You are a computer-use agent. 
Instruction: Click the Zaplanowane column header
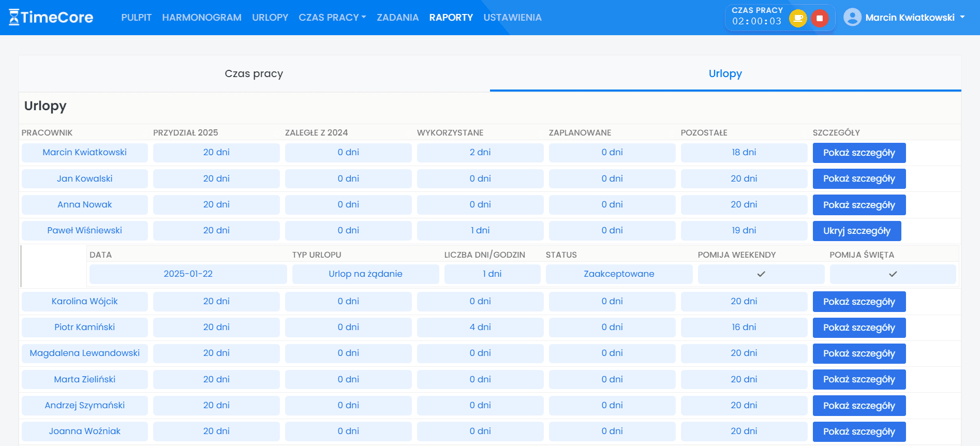[x=580, y=132]
